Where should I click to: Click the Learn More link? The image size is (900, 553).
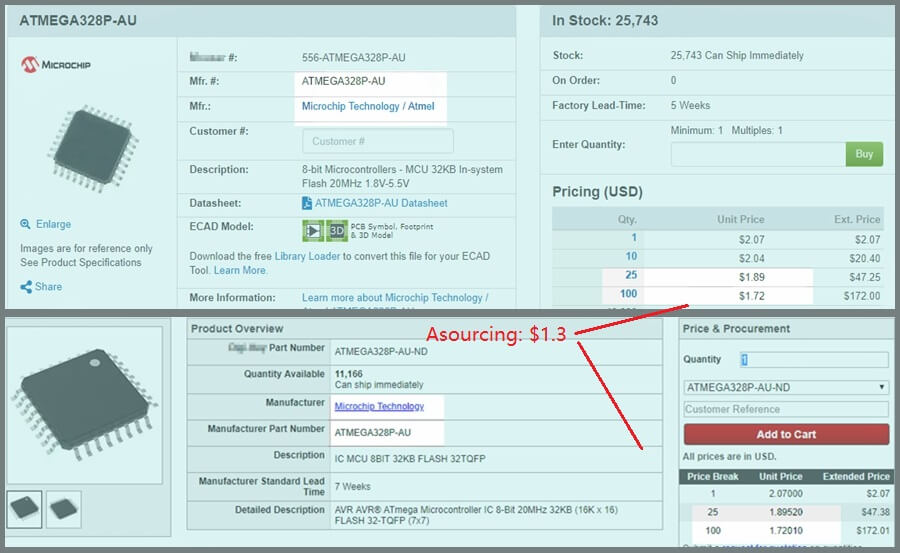(x=240, y=270)
